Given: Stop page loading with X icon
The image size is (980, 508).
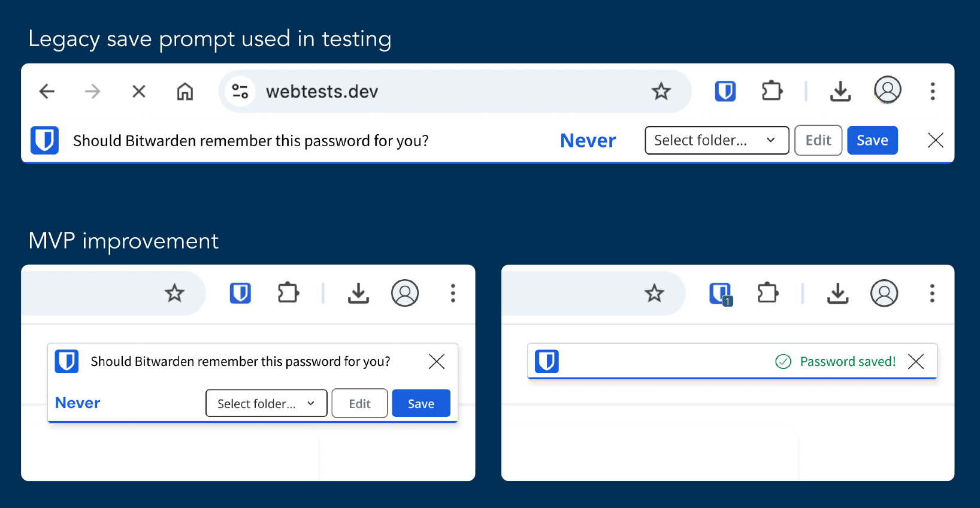Looking at the screenshot, I should click(139, 91).
